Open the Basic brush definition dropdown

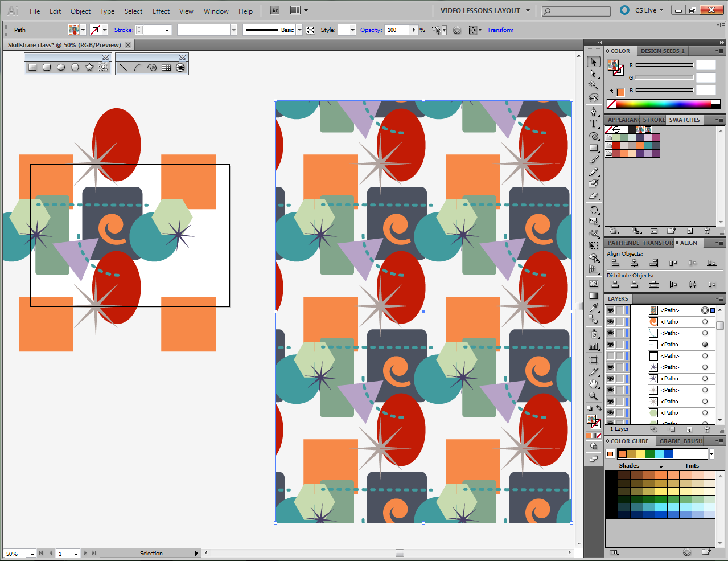(299, 30)
